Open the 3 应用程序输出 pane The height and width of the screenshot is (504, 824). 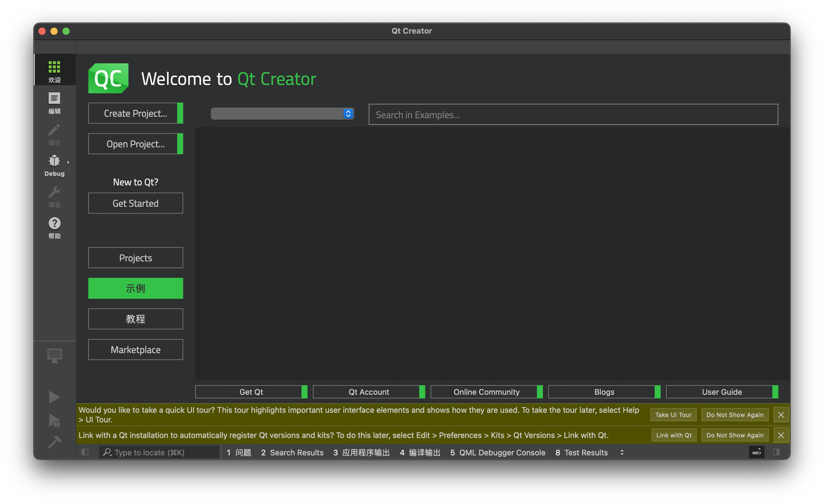(x=362, y=452)
